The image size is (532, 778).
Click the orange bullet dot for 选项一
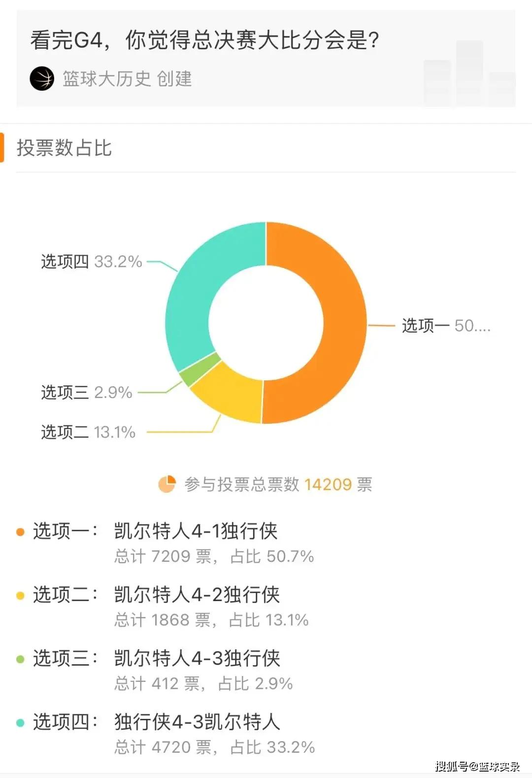[x=20, y=532]
